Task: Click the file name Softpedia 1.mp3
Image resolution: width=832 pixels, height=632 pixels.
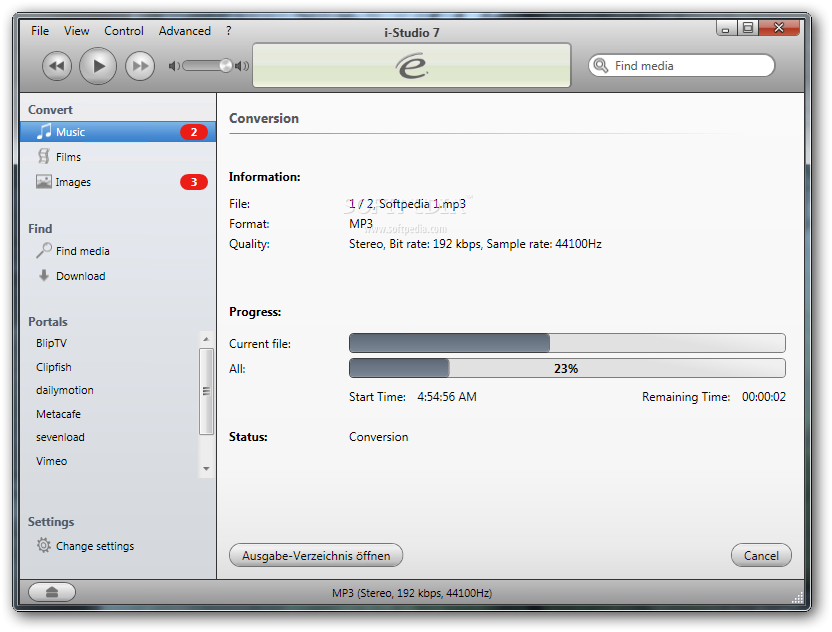Action: coord(422,204)
